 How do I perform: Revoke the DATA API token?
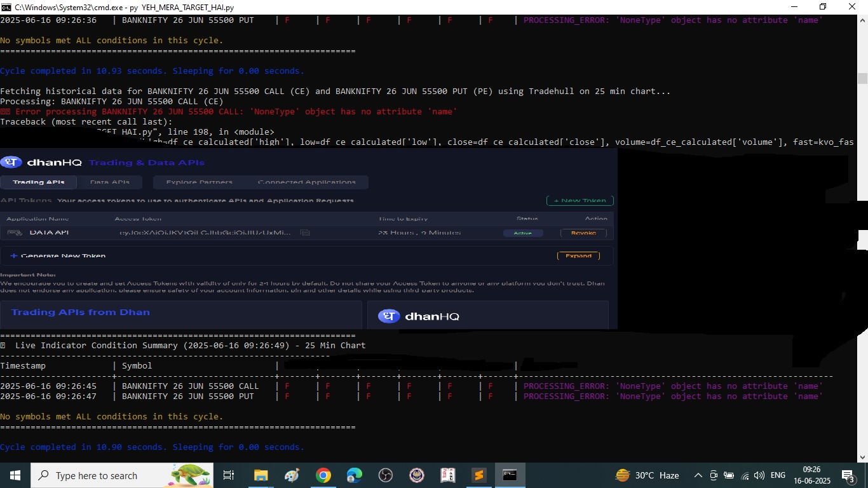click(583, 233)
